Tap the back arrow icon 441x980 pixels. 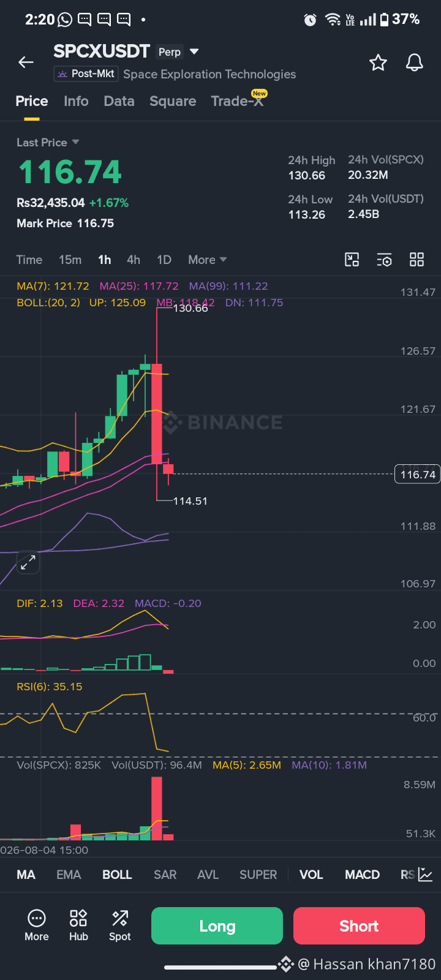tap(26, 62)
